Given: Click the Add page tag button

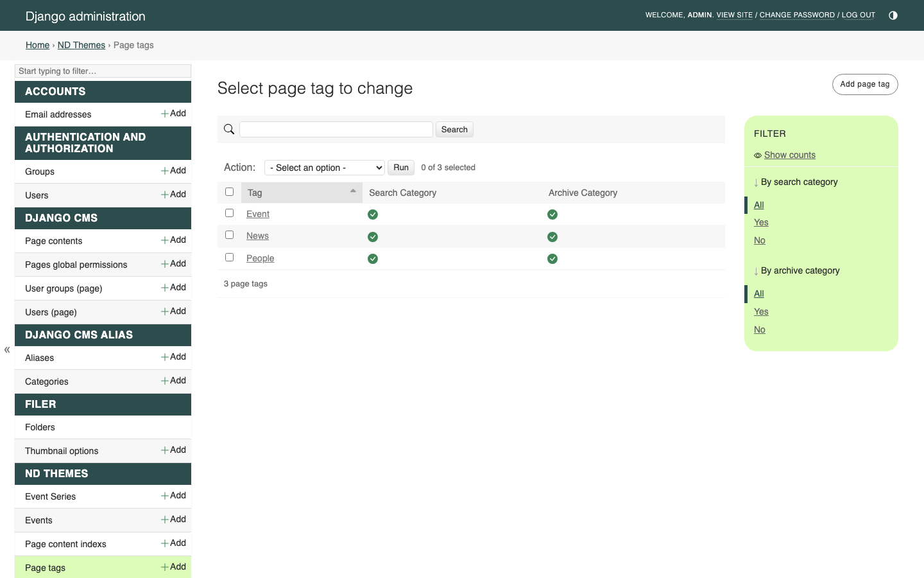Looking at the screenshot, I should tap(865, 84).
